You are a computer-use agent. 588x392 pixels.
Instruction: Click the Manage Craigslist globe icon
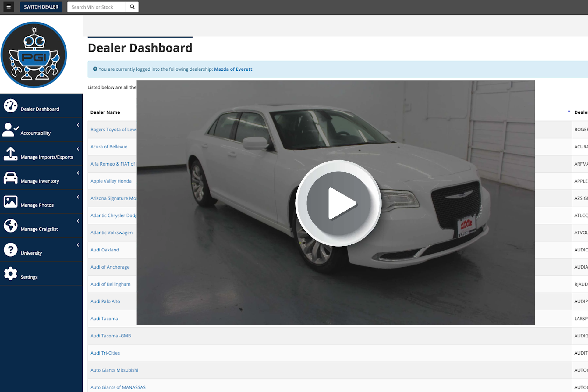[x=10, y=226]
